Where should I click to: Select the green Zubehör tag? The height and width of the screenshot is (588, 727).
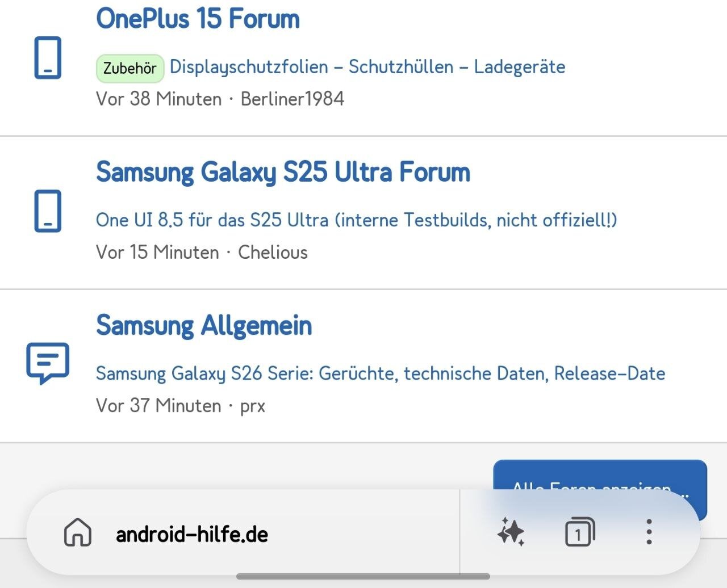point(130,68)
